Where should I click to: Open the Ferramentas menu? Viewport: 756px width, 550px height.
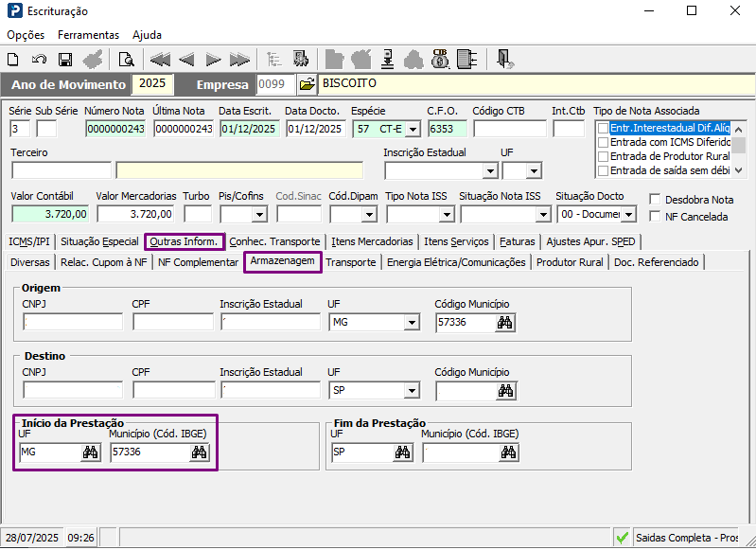[x=88, y=34]
